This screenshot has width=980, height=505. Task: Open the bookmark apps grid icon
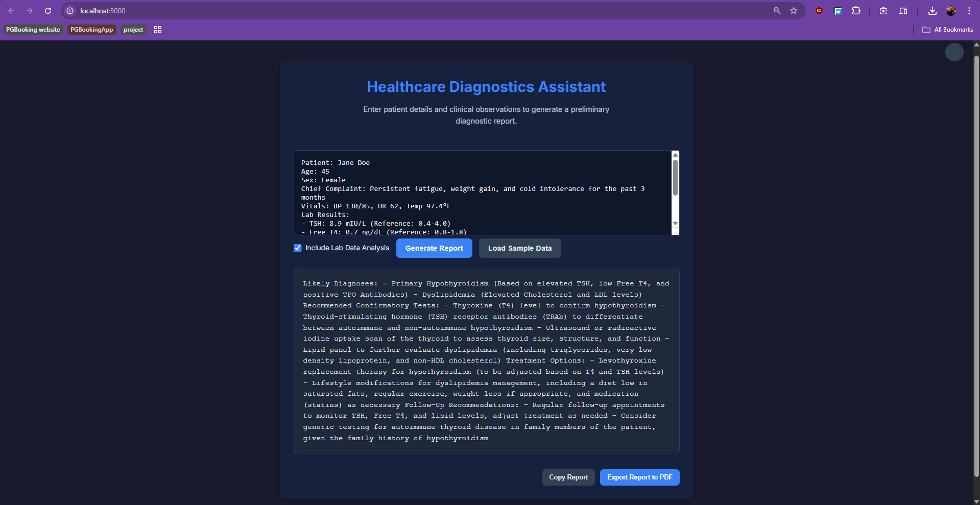158,30
